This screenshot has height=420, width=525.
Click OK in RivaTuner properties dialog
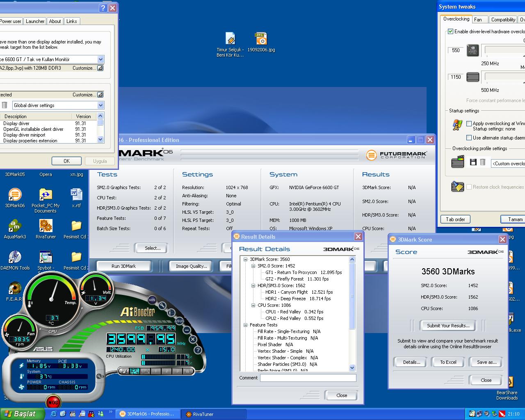(66, 161)
